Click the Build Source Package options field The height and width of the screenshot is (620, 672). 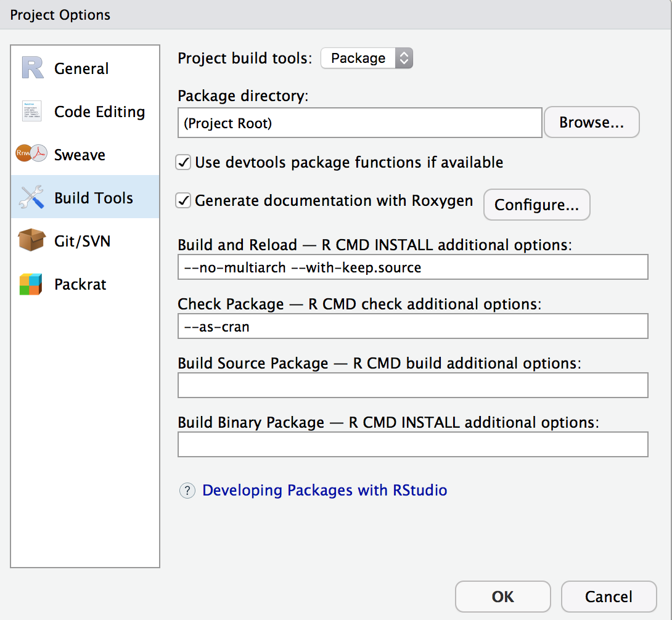tap(412, 386)
